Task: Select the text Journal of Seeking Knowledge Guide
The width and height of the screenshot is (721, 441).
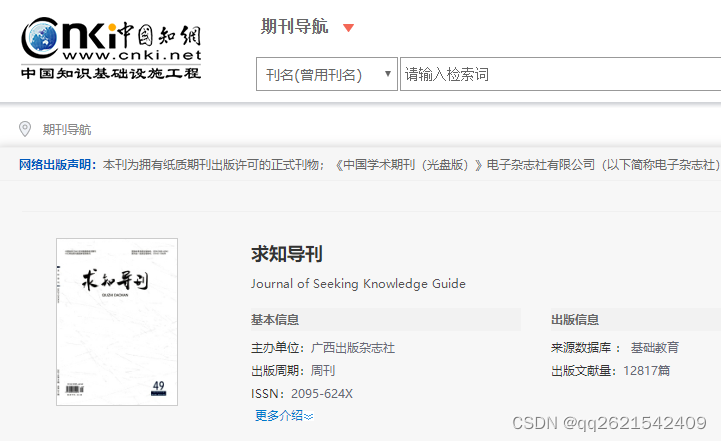Action: pyautogui.click(x=358, y=284)
